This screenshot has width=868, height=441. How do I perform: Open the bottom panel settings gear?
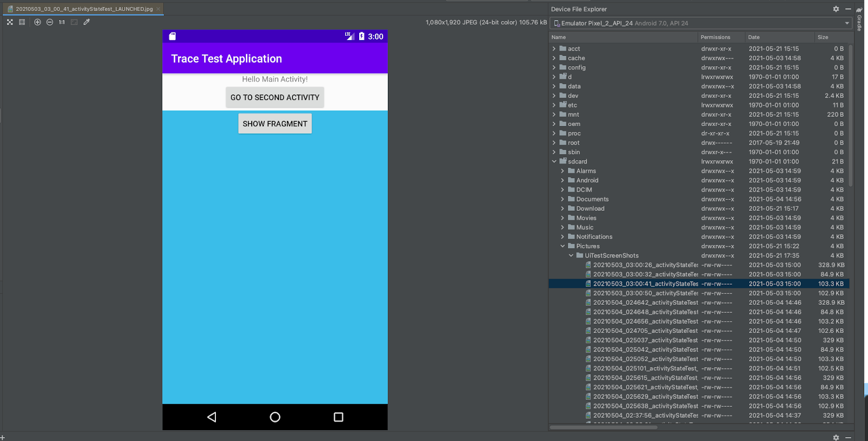[x=836, y=437]
